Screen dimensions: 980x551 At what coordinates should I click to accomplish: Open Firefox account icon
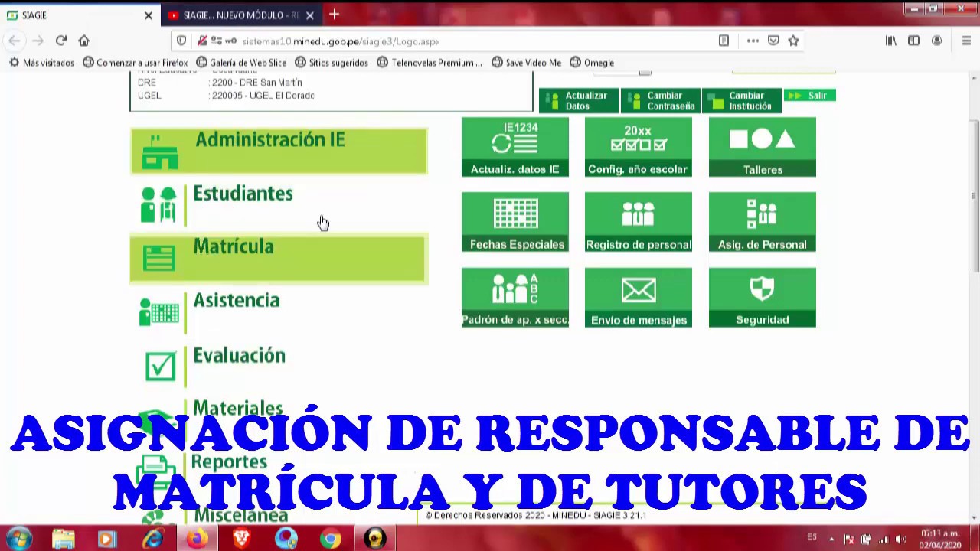click(x=936, y=41)
